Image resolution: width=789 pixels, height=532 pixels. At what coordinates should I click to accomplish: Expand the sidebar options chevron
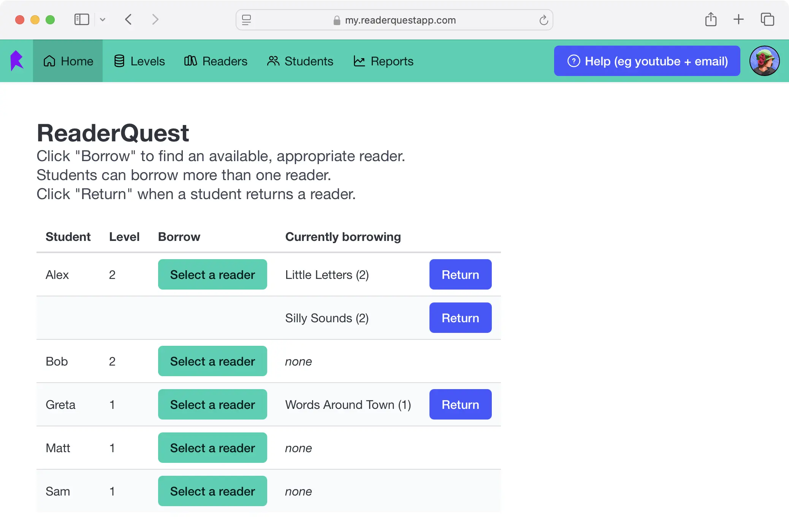[x=102, y=19]
